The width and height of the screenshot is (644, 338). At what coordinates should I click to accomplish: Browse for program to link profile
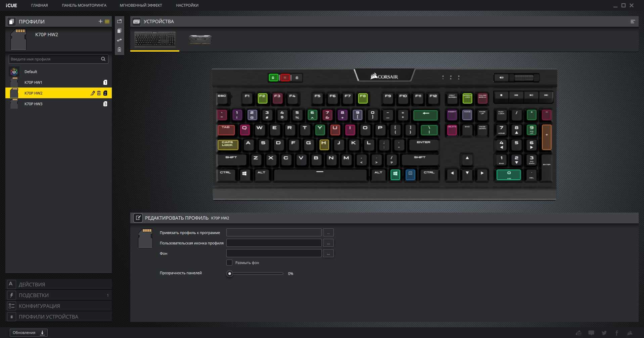tap(328, 233)
